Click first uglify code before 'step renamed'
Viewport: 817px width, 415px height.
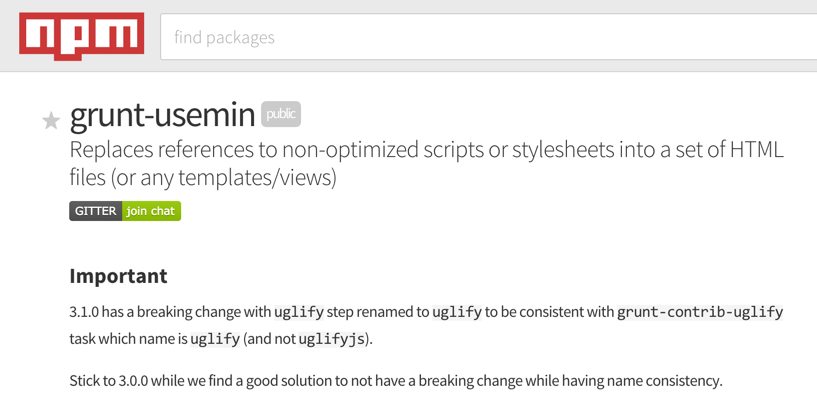pos(299,312)
